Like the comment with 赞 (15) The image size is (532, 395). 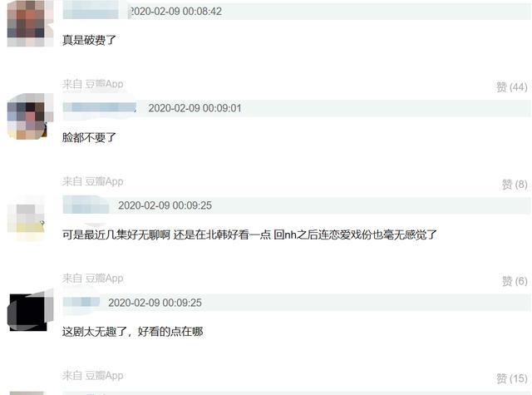512,378
